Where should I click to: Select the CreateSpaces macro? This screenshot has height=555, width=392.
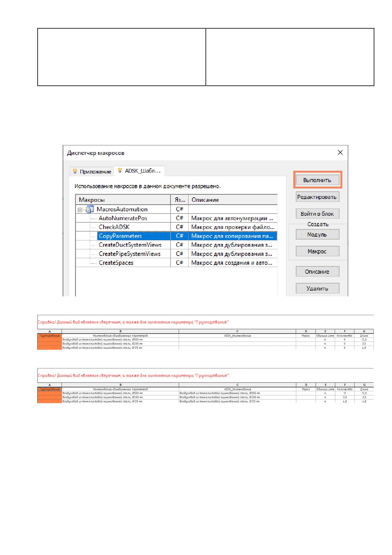[x=116, y=263]
